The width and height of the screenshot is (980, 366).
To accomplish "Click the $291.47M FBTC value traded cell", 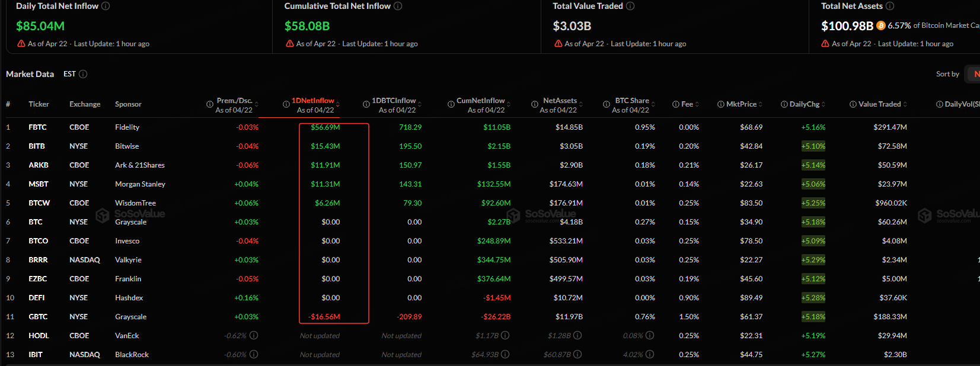I will pos(890,127).
